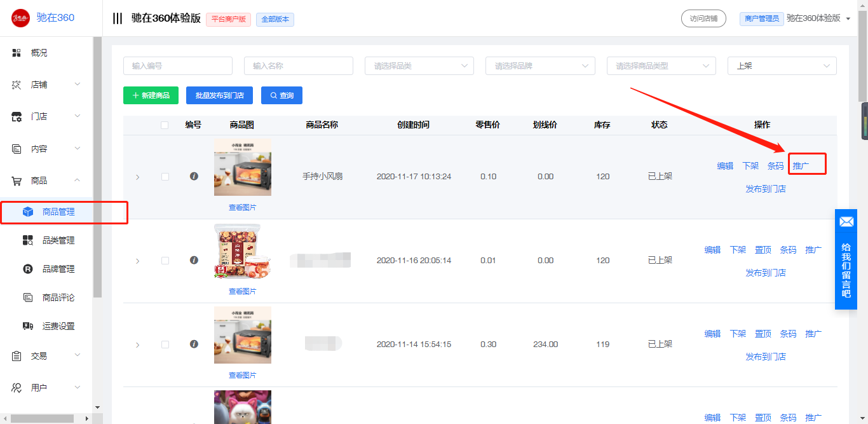
Task: Open the 驰在360体验版 account dropdown
Action: pos(818,18)
